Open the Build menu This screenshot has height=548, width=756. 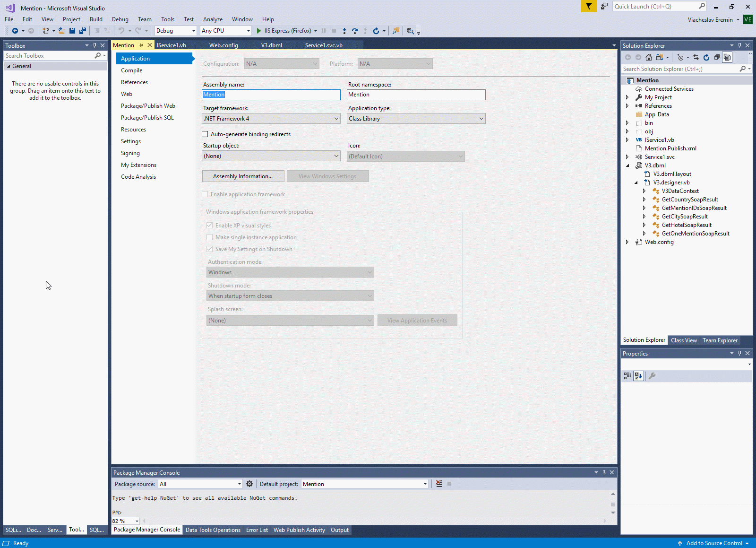pos(96,19)
